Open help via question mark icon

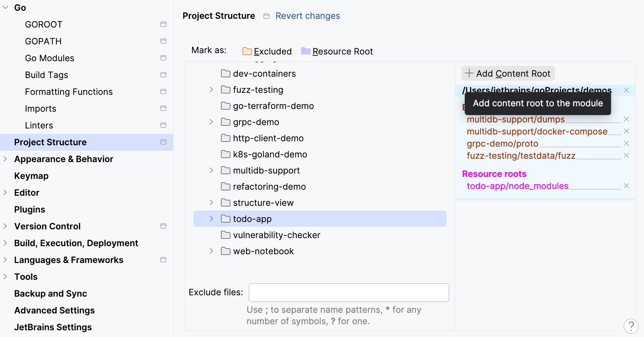(x=631, y=326)
